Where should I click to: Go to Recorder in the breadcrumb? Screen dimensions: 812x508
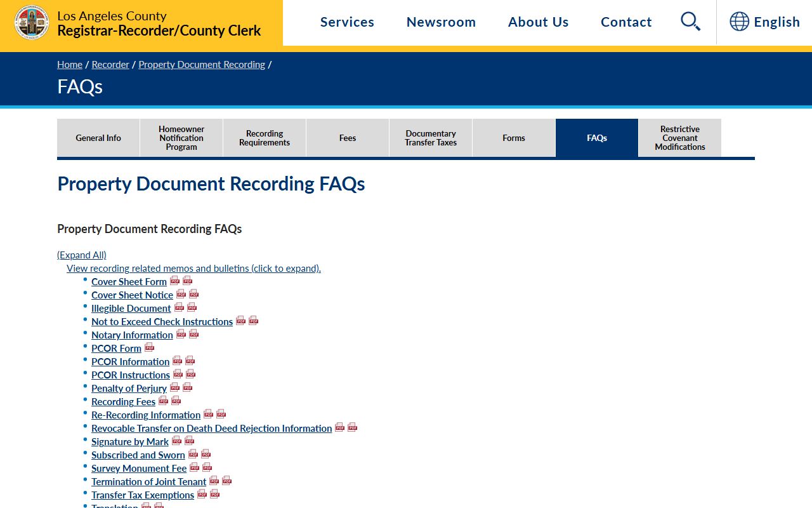pos(110,64)
